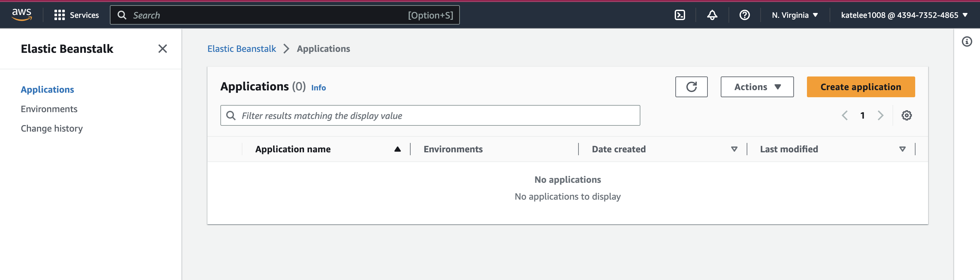Viewport: 980px width, 280px height.
Task: Click the Applications breadcrumb text
Action: 323,49
